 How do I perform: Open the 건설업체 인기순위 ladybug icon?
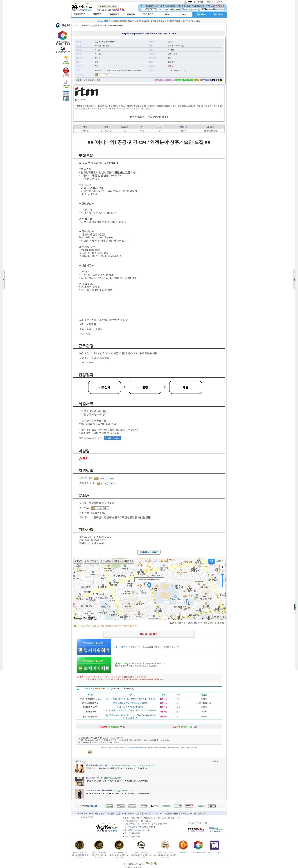[x=66, y=72]
